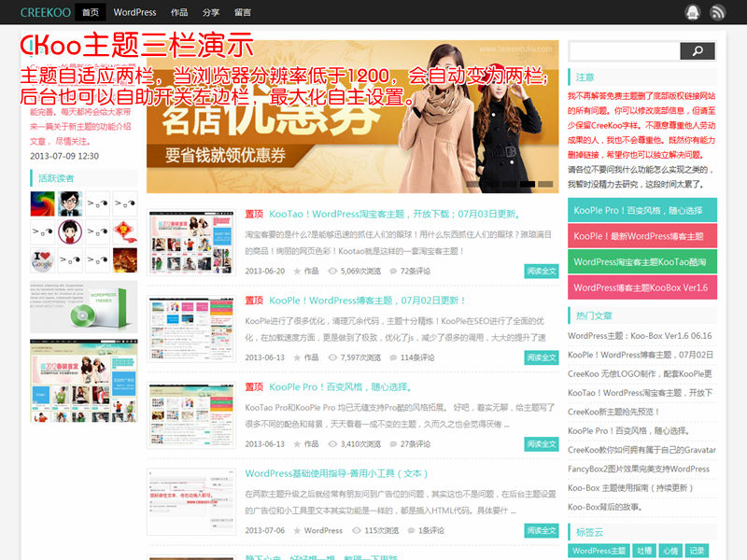Image resolution: width=747 pixels, height=560 pixels.
Task: Select the 记录 tag
Action: 697,551
